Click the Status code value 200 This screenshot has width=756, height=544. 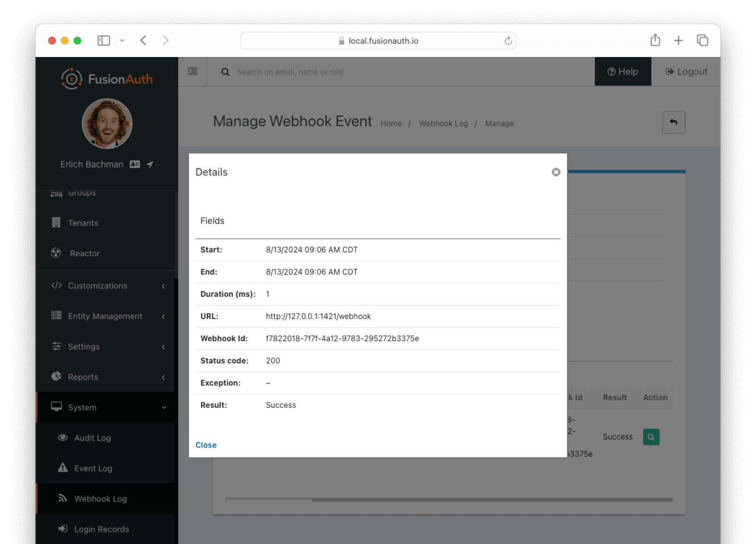tap(273, 361)
